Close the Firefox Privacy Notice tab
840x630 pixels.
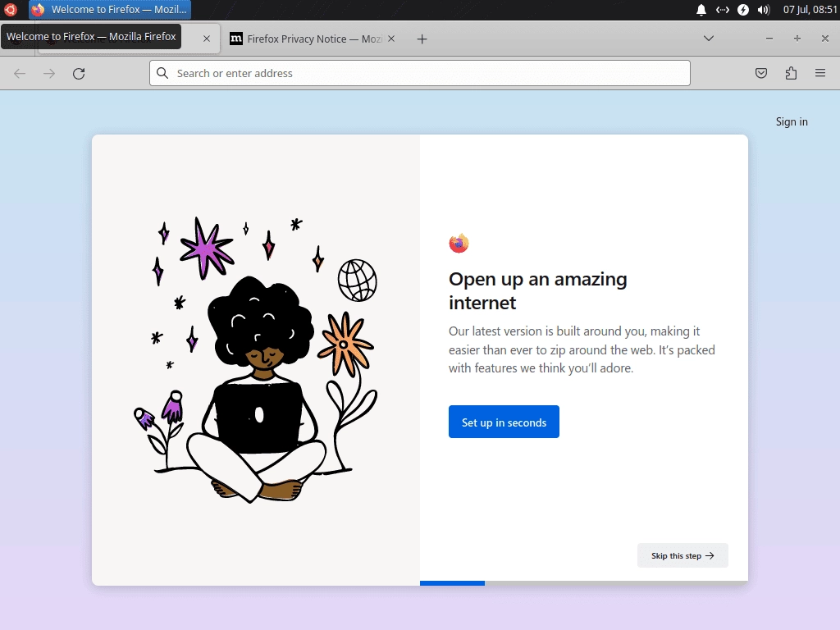[x=391, y=39]
